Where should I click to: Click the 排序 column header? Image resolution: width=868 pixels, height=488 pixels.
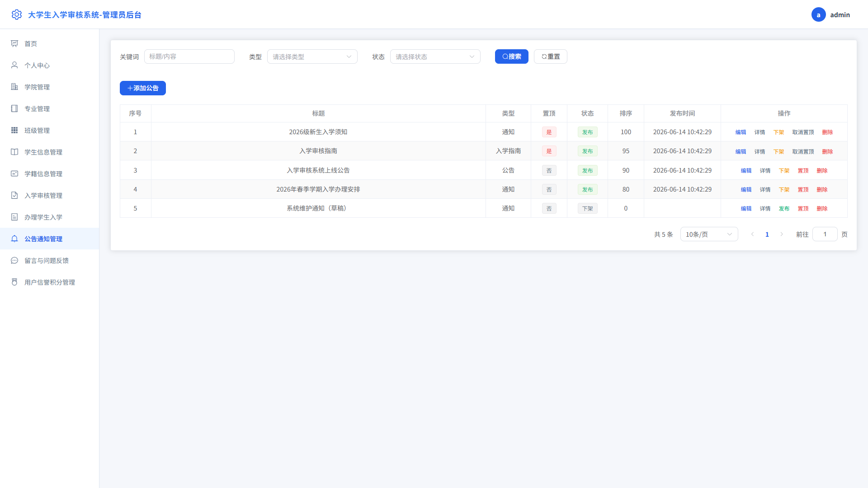click(x=626, y=113)
